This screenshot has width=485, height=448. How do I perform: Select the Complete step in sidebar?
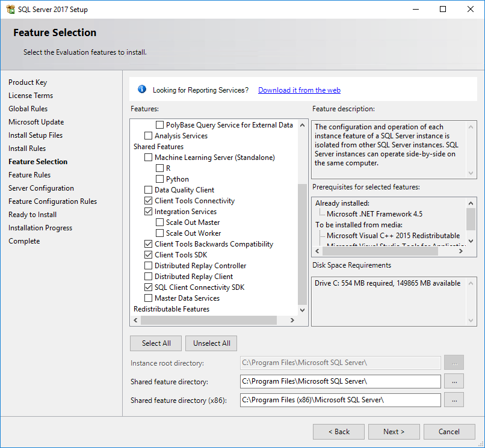coord(24,241)
